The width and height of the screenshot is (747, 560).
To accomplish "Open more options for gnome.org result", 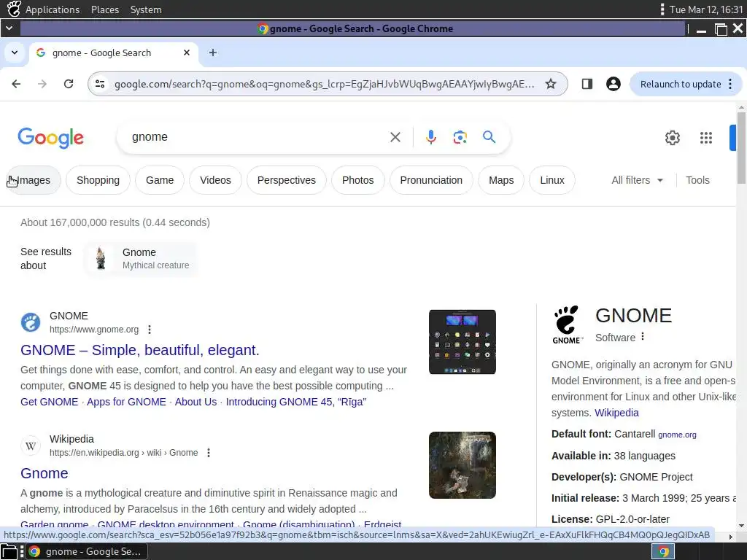I will click(150, 330).
